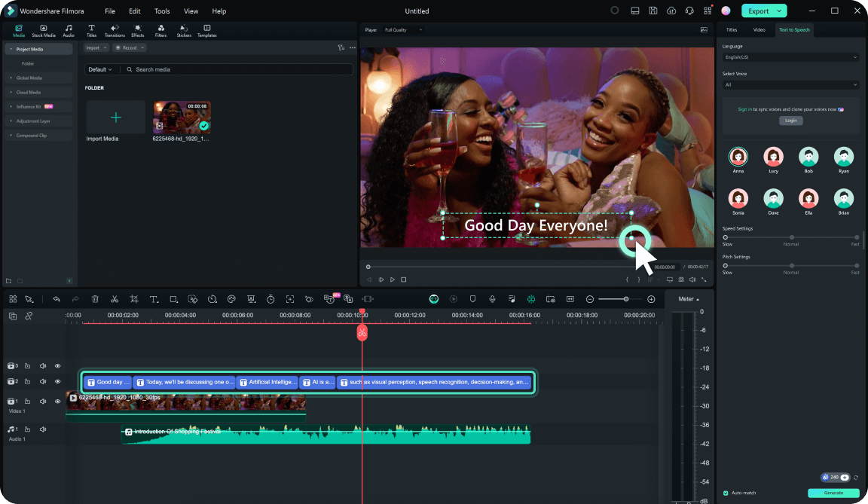The width and height of the screenshot is (868, 504).
Task: Switch to the right-panel Titles tab
Action: (732, 30)
